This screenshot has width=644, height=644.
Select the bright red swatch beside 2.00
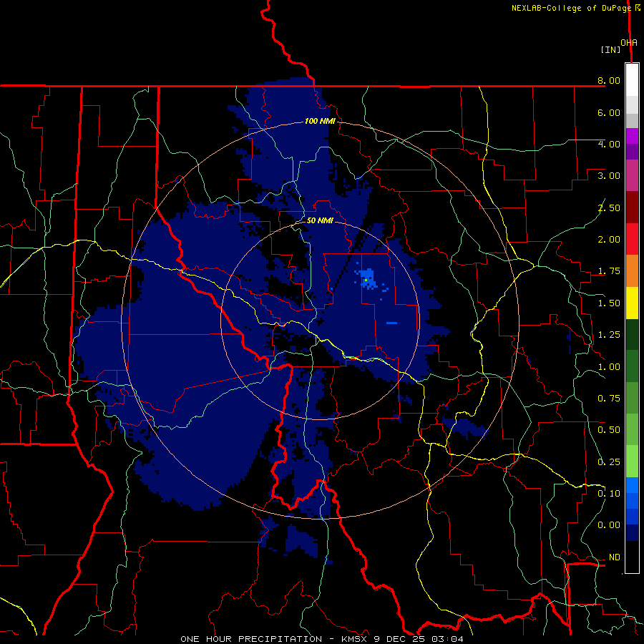[x=632, y=239]
